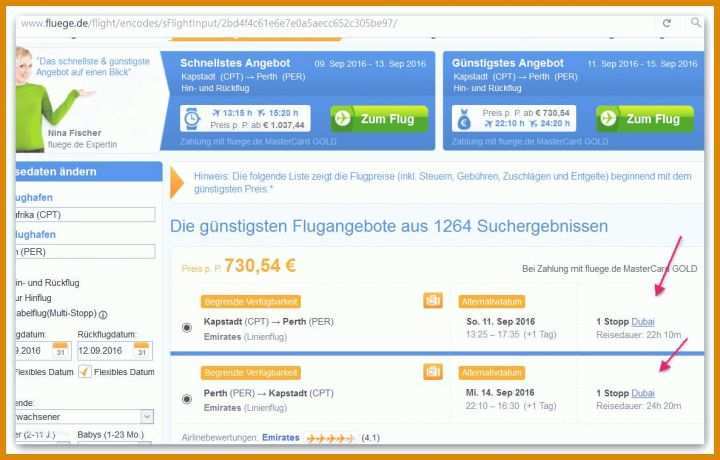
Task: Click the info icon next to Gabelflug(Multi-Stopp)
Action: (103, 315)
